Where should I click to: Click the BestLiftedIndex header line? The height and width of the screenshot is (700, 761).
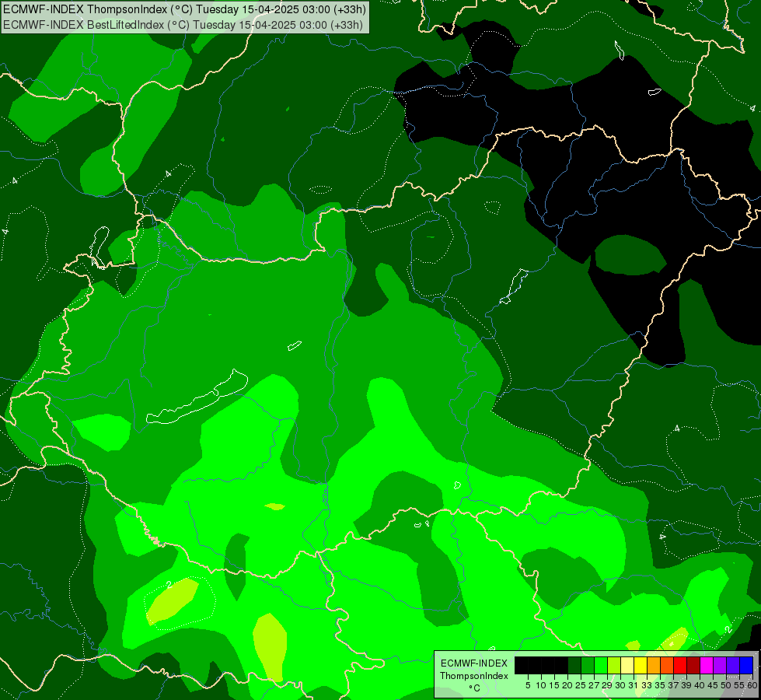pyautogui.click(x=183, y=25)
